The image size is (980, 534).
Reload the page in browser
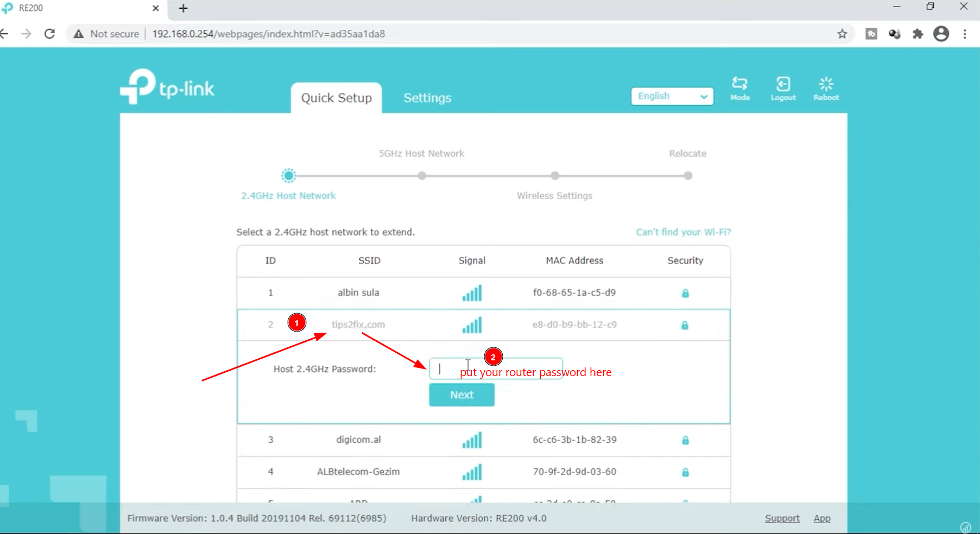[49, 34]
